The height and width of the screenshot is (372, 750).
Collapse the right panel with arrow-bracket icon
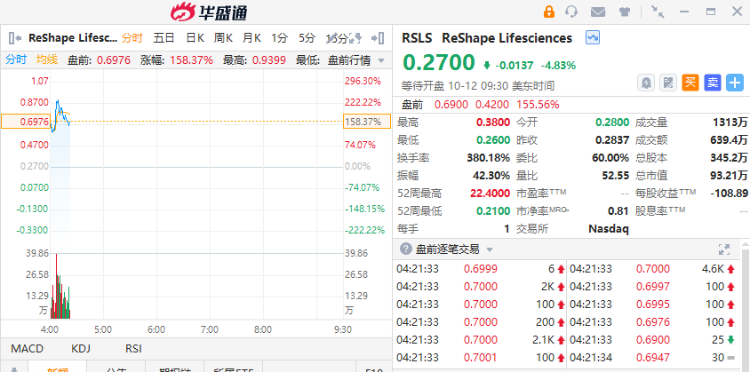point(378,38)
